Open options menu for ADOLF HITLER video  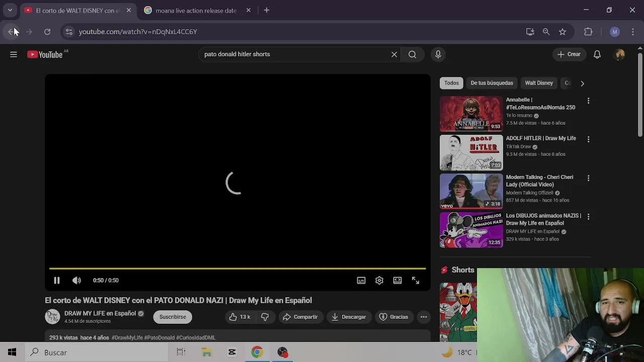point(588,139)
